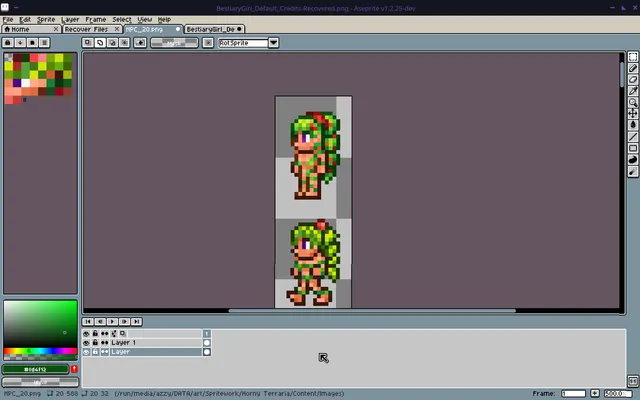Click the red color warning icon

point(74,369)
